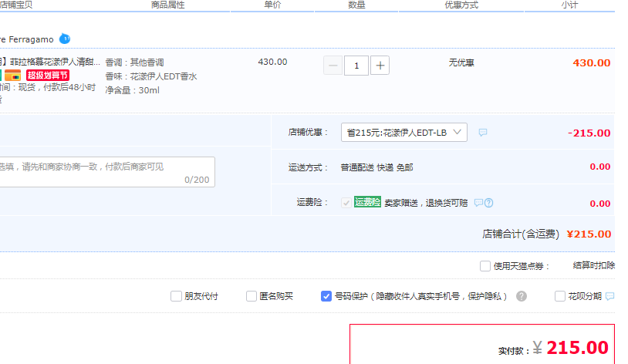Check the 匿名购买 option

(x=251, y=296)
